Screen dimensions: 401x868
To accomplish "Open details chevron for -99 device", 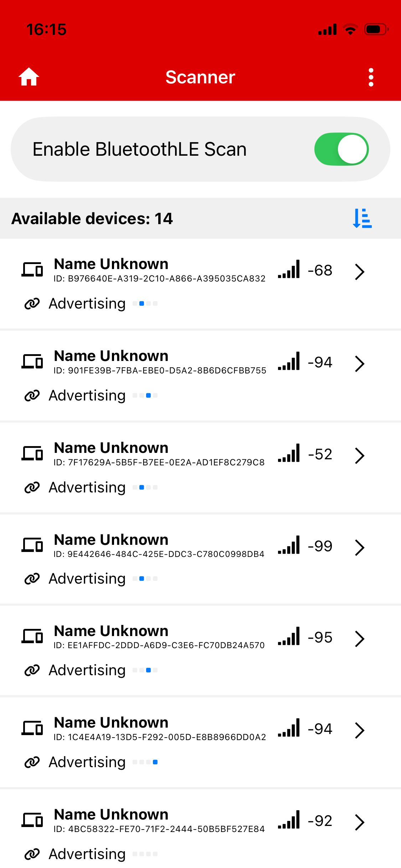I will pyautogui.click(x=360, y=548).
